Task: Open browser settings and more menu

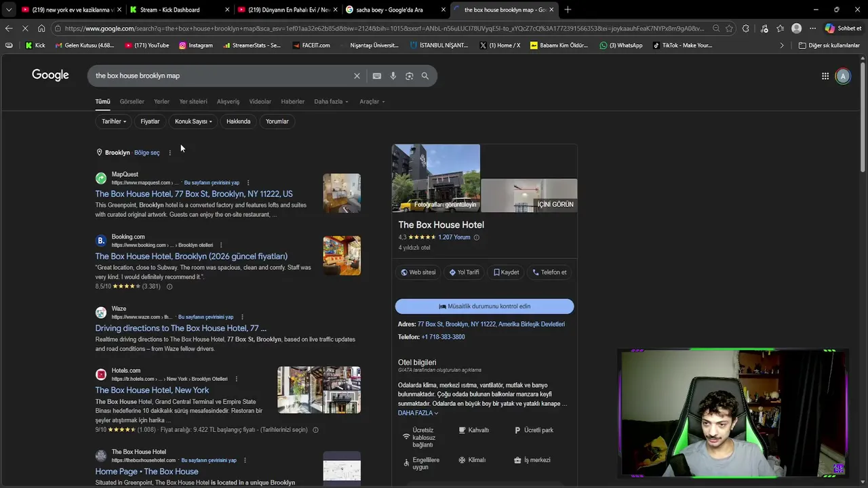Action: (x=812, y=28)
